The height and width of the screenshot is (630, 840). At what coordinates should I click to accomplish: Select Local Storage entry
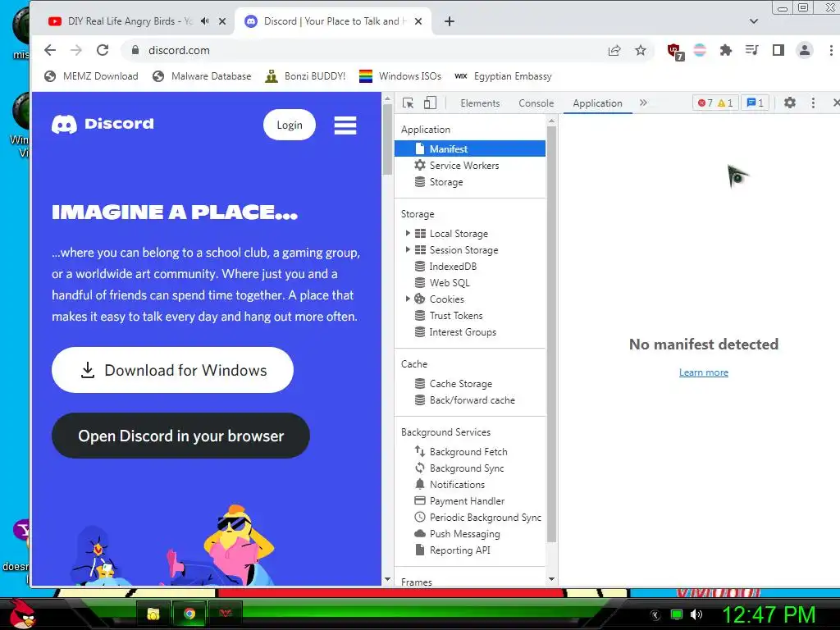click(459, 234)
